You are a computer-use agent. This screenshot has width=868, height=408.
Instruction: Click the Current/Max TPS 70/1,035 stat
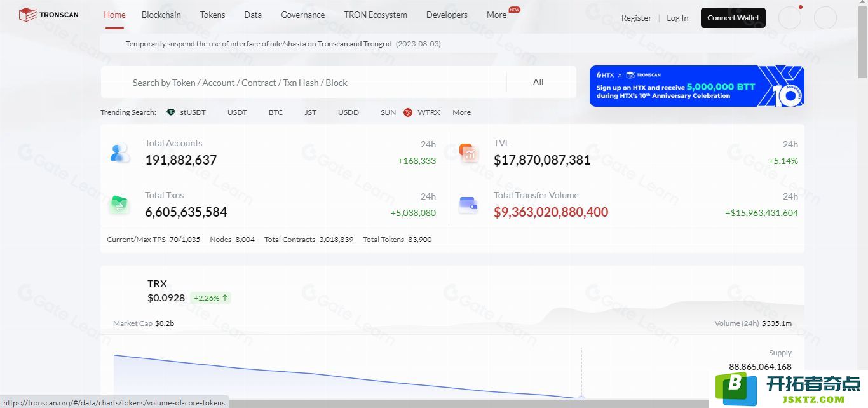pos(153,240)
